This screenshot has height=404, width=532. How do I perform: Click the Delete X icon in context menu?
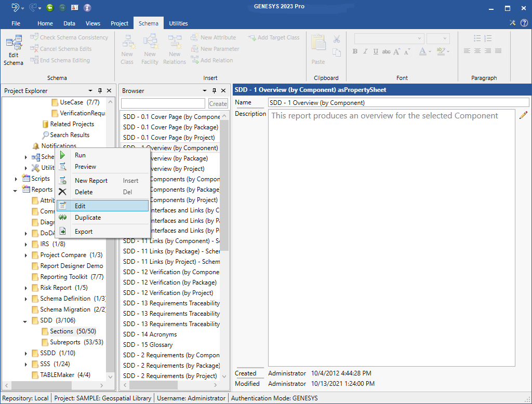[x=63, y=192]
